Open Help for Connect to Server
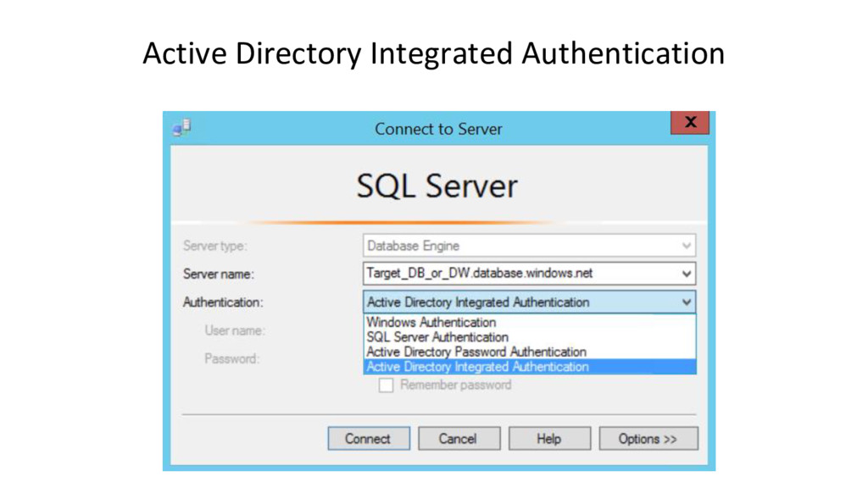 549,438
